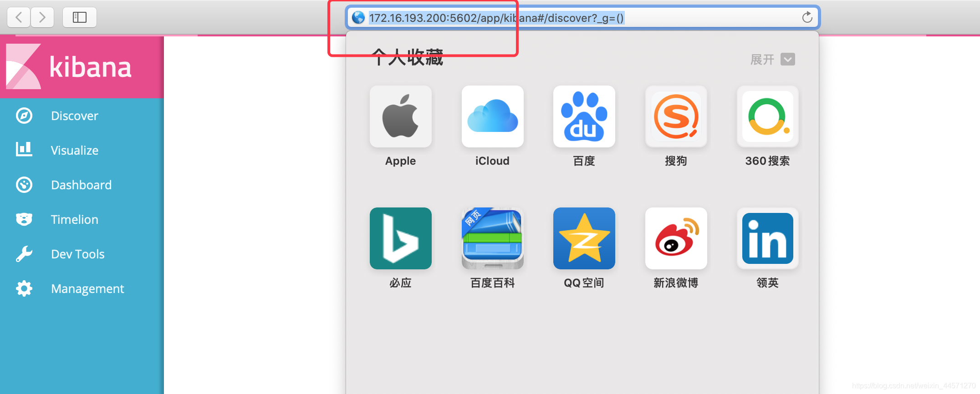Toggle the Safari sidebar button
This screenshot has width=980, height=394.
[x=80, y=17]
